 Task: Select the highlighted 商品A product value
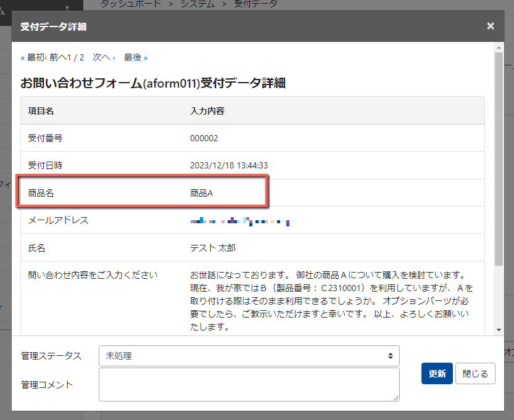tap(202, 192)
